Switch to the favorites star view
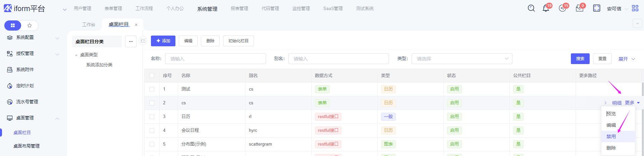The height and width of the screenshot is (156, 644). click(30, 25)
